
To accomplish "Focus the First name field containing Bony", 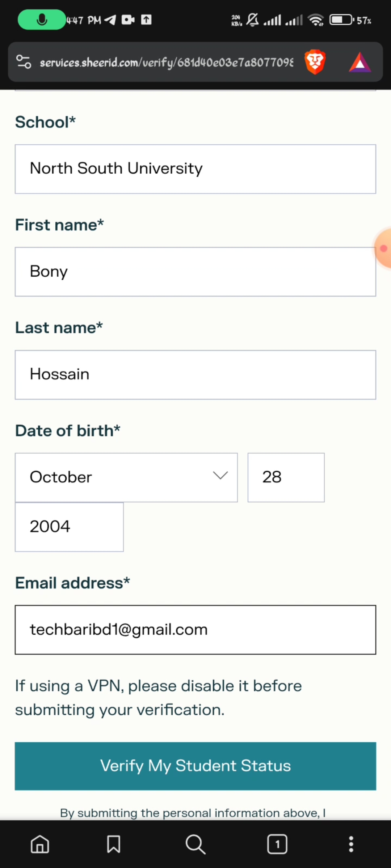I will (195, 272).
